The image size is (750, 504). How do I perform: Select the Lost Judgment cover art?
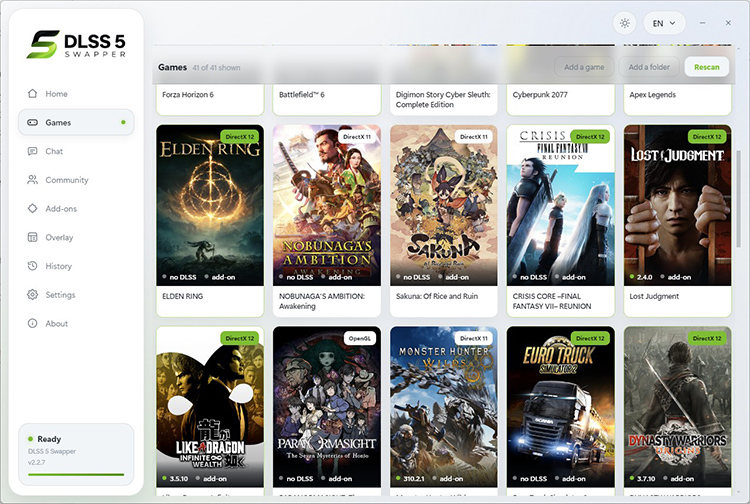677,205
